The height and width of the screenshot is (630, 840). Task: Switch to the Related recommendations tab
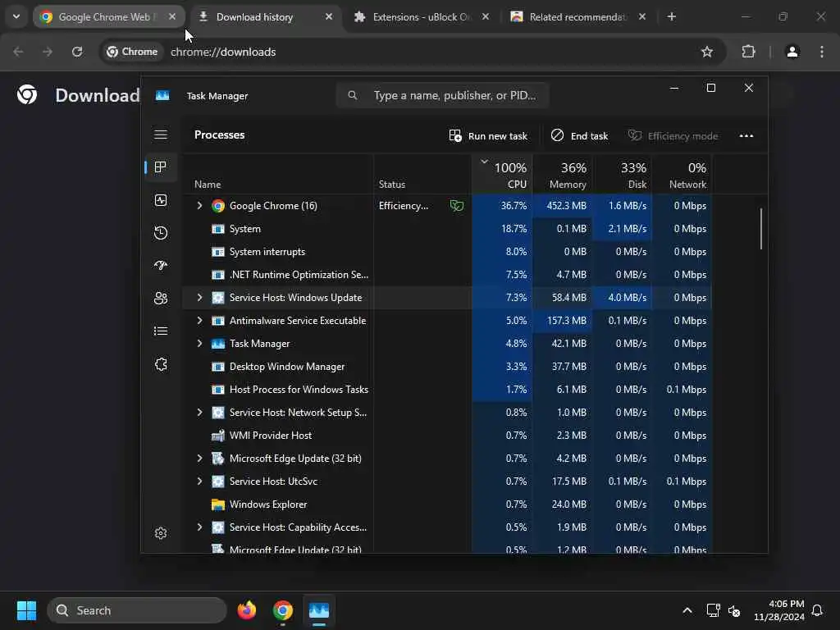click(x=578, y=16)
